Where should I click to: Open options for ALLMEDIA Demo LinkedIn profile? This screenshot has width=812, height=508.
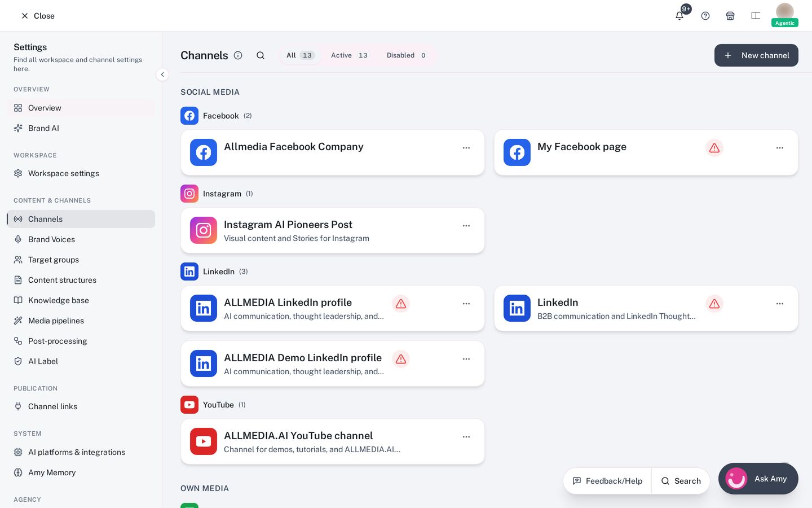pyautogui.click(x=466, y=359)
